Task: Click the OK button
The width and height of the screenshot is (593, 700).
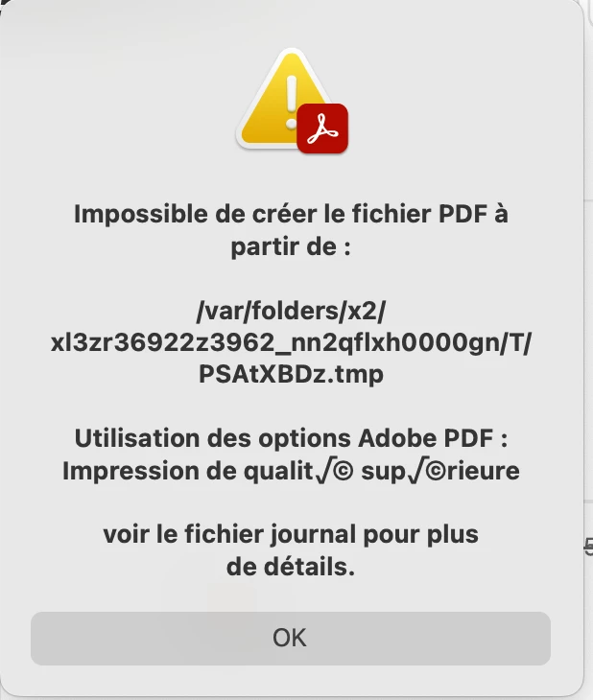Action: [291, 638]
